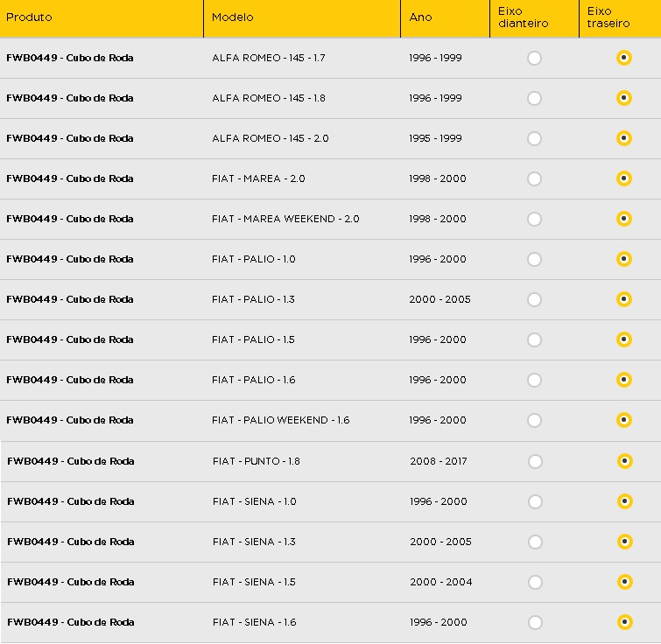Select front axle radio for Fiat Siena 1.0
This screenshot has height=644, width=661.
coord(535,502)
